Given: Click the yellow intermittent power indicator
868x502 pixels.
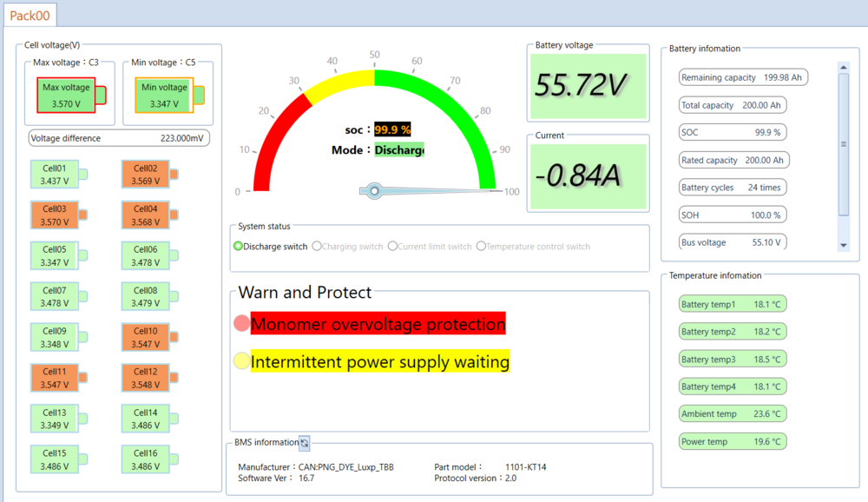Looking at the screenshot, I should tap(241, 361).
